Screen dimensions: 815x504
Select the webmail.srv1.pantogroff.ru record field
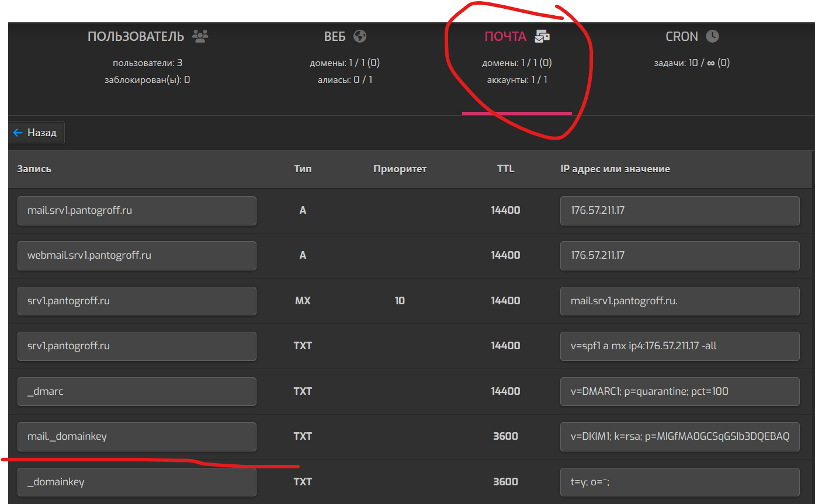137,255
